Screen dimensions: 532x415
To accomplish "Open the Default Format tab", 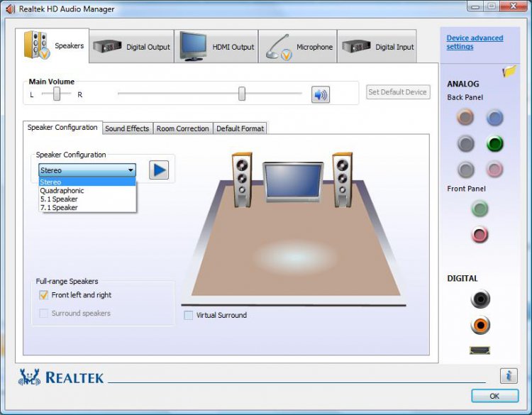I will (x=240, y=128).
